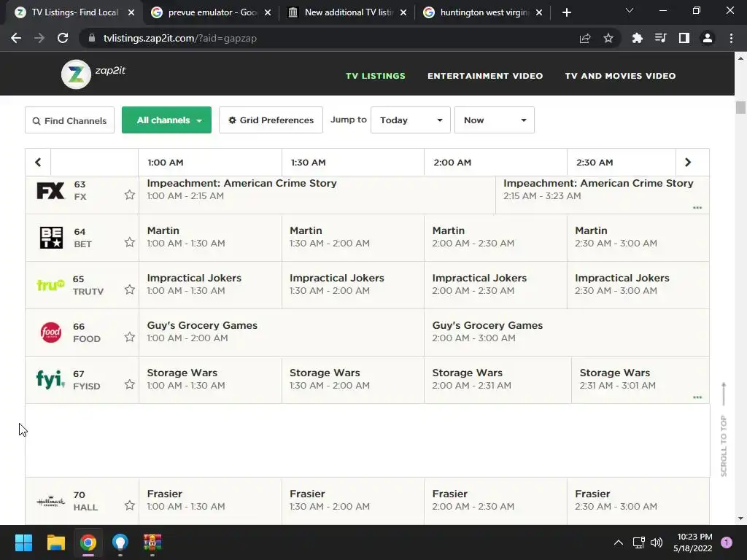Open the Now time dropdown
Screen dimensions: 747x560
pos(495,120)
